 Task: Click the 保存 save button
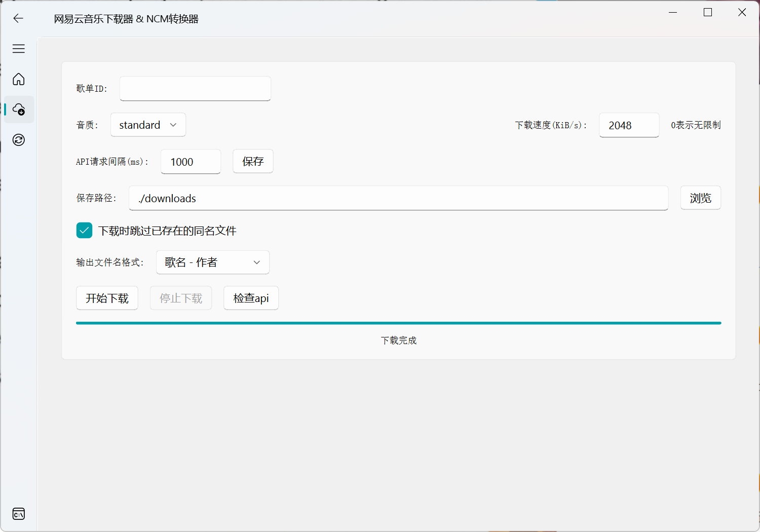253,161
